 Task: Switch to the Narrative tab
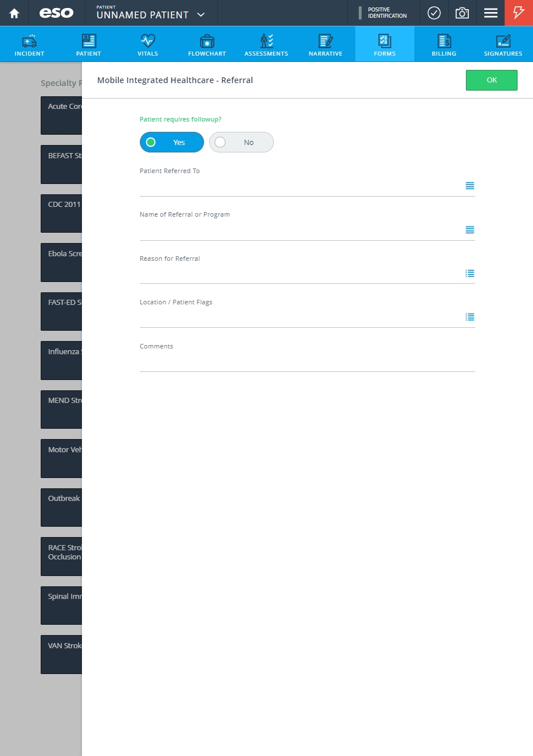coord(326,45)
